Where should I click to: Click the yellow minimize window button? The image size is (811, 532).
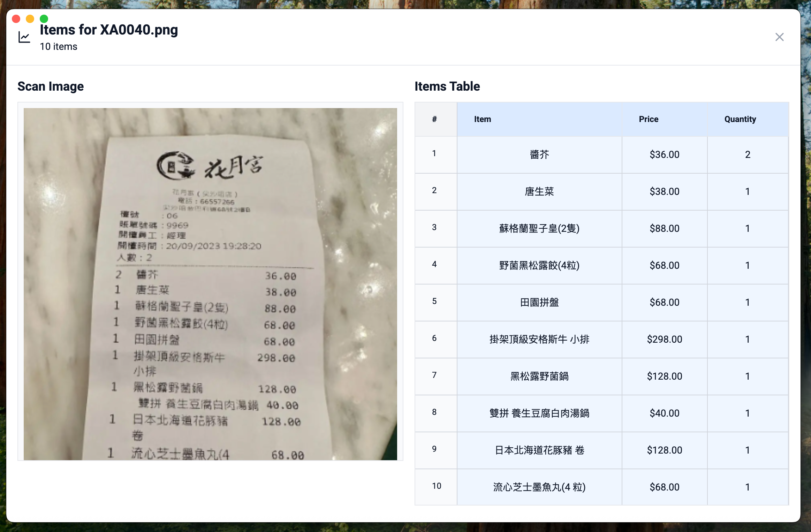pyautogui.click(x=30, y=19)
